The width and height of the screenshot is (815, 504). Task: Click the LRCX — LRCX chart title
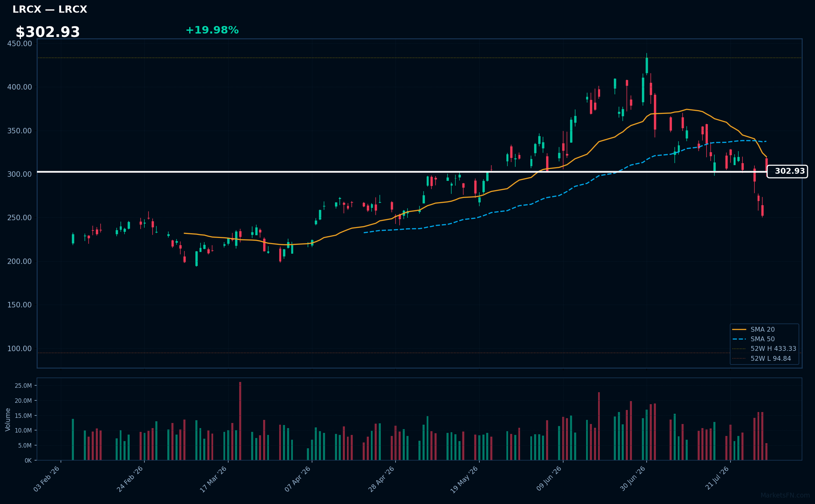coord(50,9)
